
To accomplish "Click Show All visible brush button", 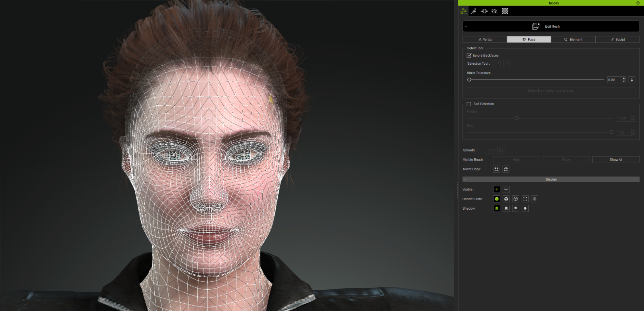I will pyautogui.click(x=616, y=160).
